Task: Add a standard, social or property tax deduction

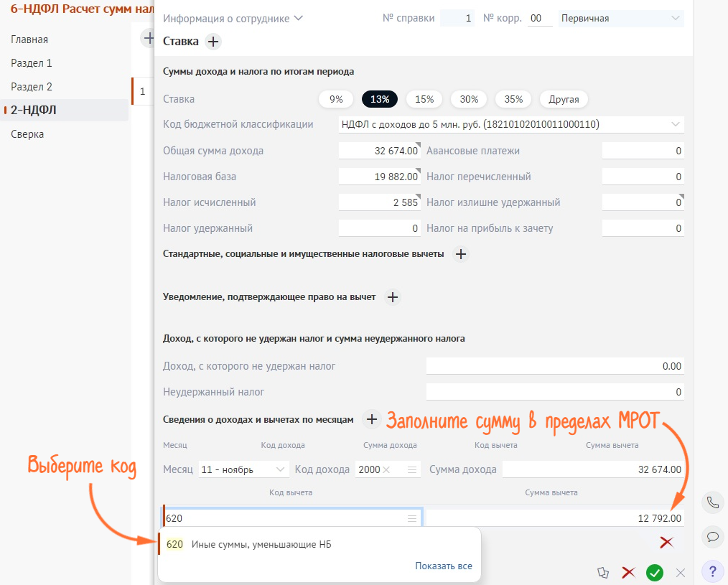Action: click(x=461, y=254)
